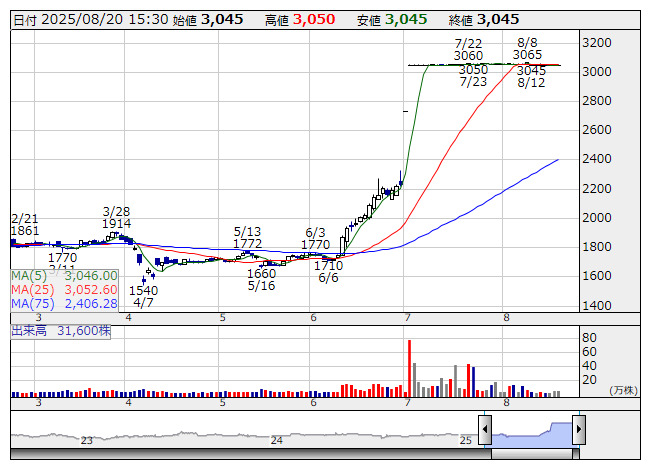Click the MA(75) legend value 2,406.28

pyautogui.click(x=91, y=303)
